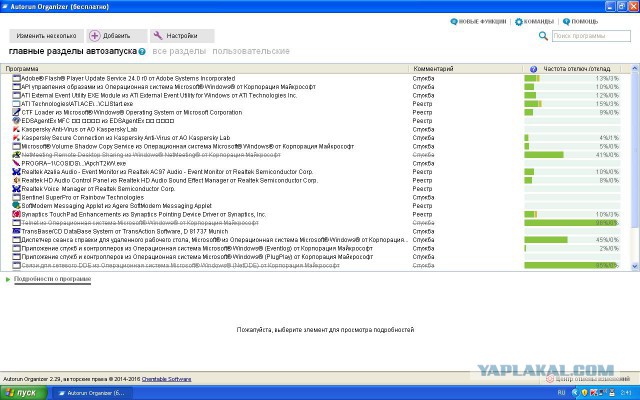Click the PROGRA~1\COSIDS ApchT2kW.exe icon

click(16, 163)
